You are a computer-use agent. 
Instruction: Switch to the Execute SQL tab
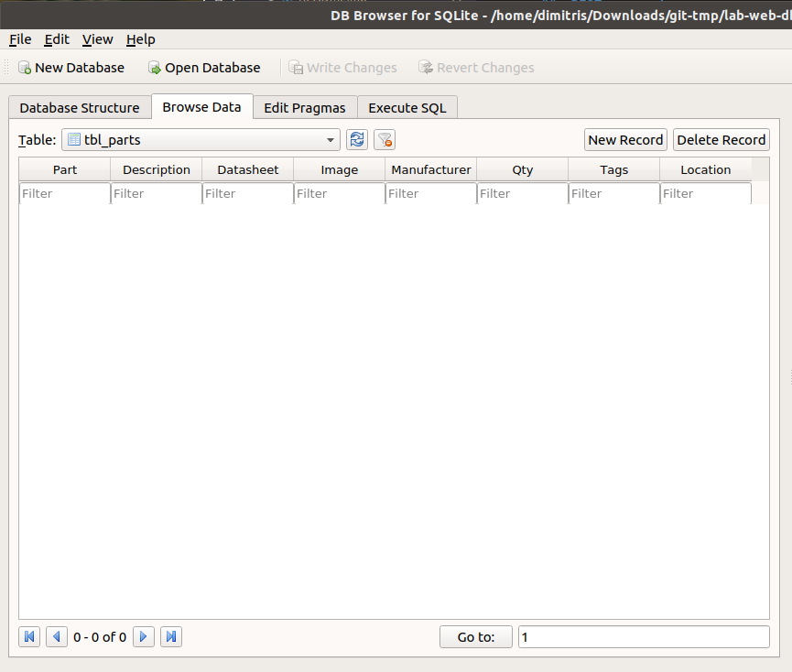click(x=407, y=108)
